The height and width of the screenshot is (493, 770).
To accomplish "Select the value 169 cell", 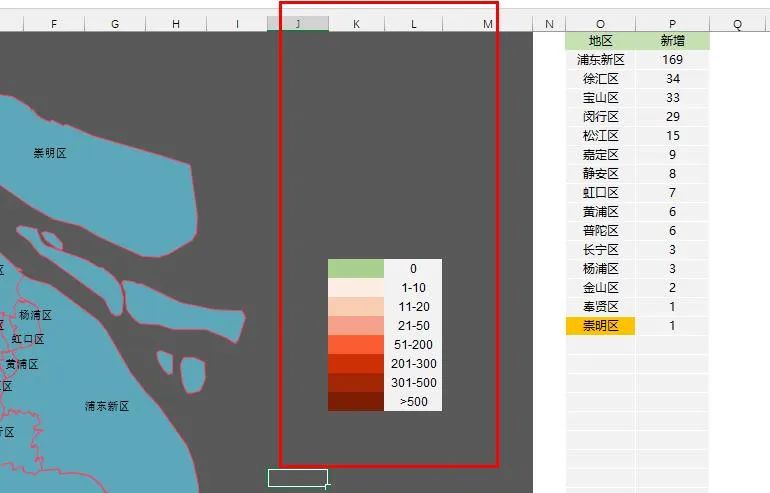I will pyautogui.click(x=672, y=59).
